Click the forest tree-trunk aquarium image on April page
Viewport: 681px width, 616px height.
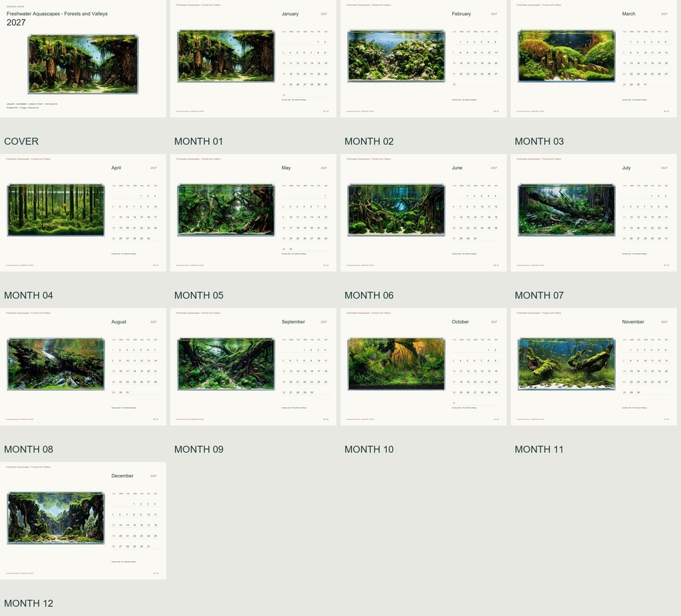coord(56,210)
